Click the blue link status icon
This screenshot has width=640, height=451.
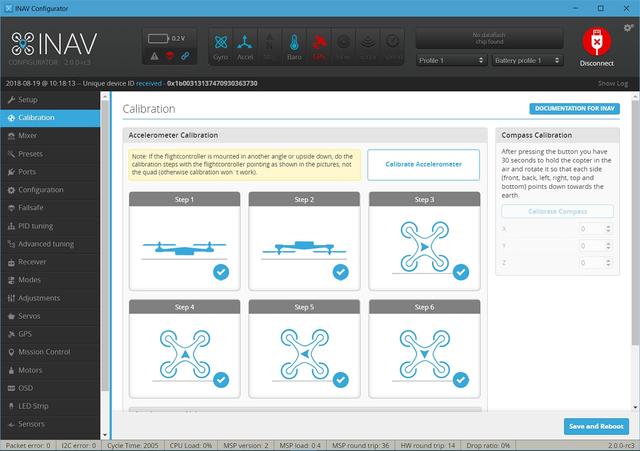(185, 56)
